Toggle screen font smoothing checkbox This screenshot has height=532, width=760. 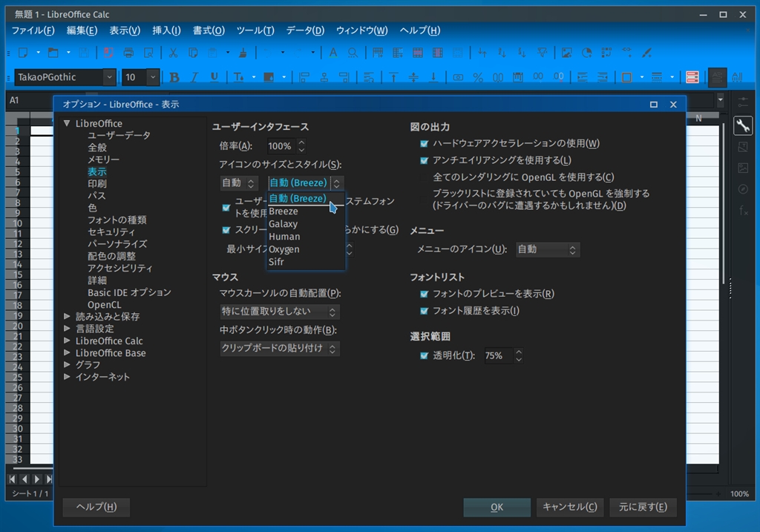point(226,230)
